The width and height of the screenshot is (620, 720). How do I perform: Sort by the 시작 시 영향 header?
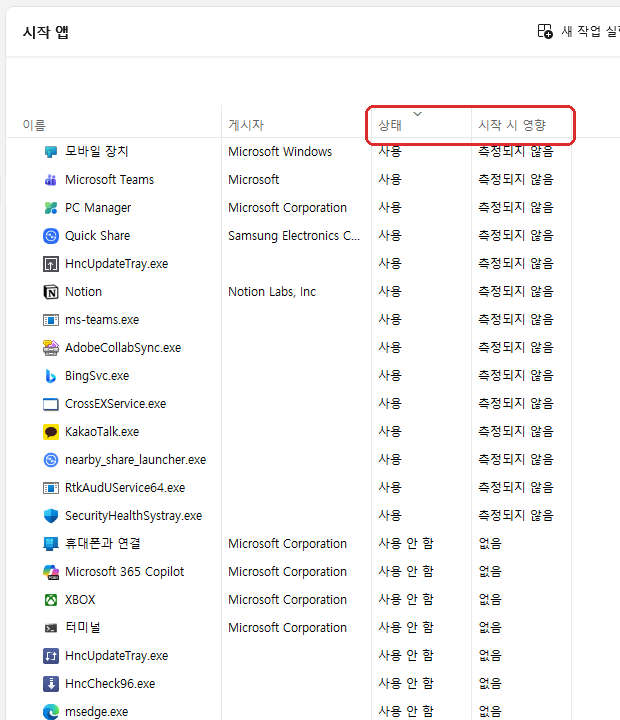[x=512, y=125]
